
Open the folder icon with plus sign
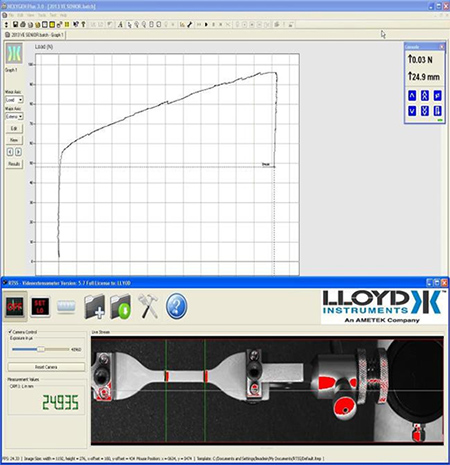[x=94, y=306]
